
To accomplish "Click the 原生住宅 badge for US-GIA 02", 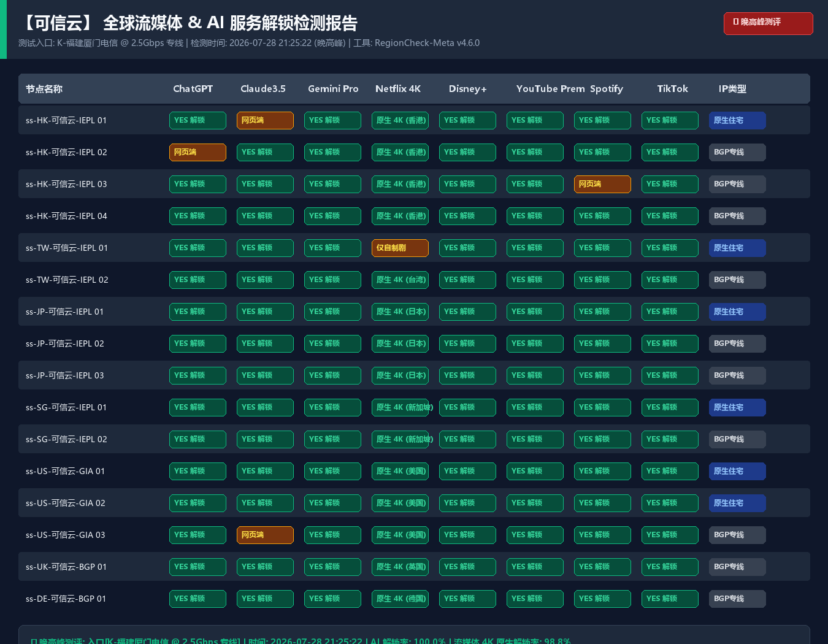I will (737, 503).
